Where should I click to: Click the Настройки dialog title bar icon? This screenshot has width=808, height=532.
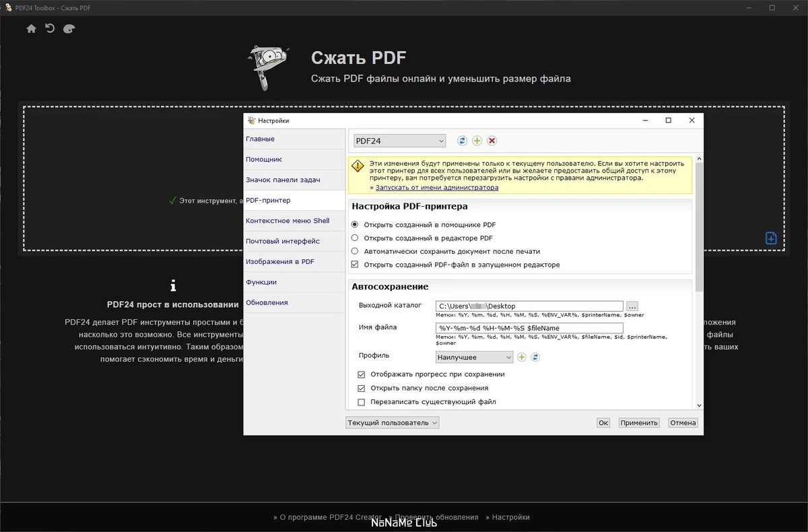point(252,121)
